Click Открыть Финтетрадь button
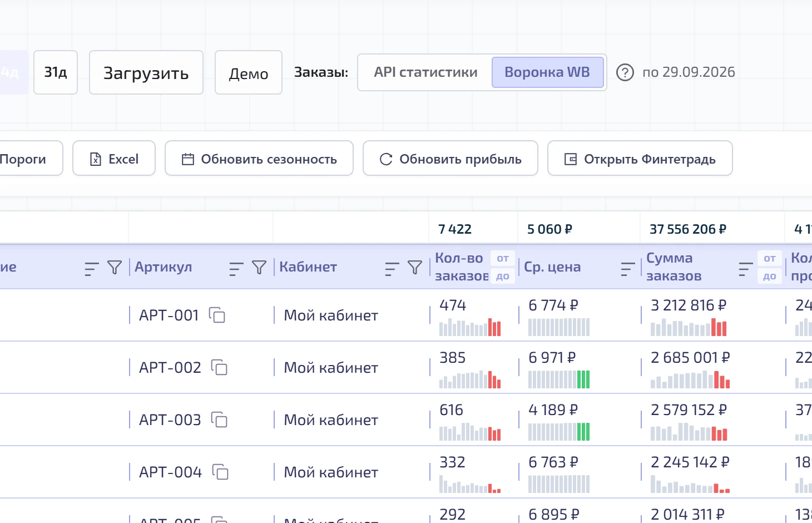 point(640,158)
